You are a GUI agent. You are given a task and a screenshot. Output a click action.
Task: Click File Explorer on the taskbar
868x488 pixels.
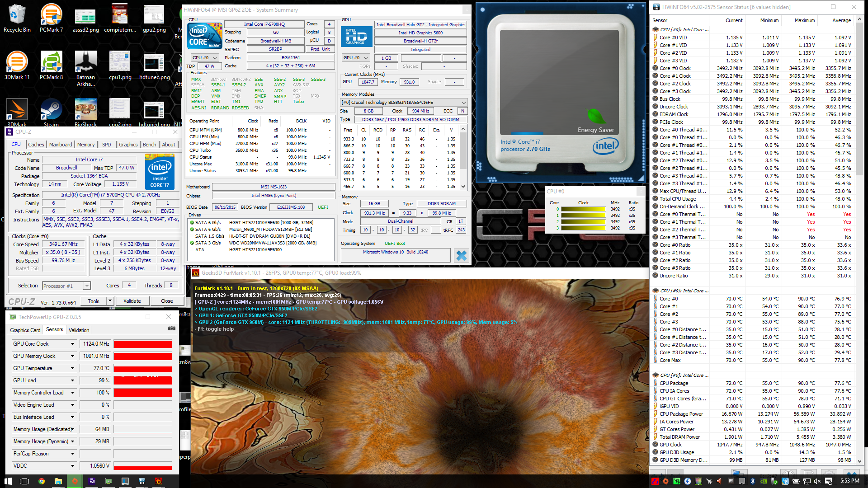tap(58, 481)
